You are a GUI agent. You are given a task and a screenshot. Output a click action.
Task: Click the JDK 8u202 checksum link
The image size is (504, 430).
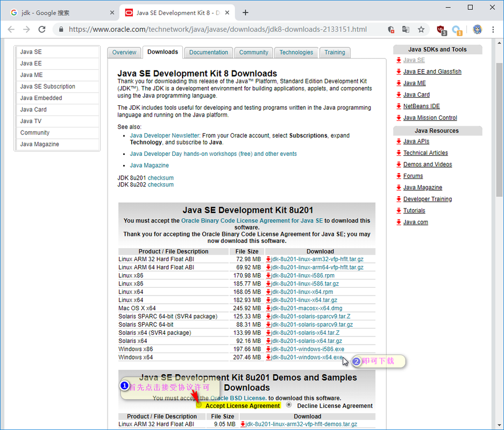pos(160,185)
